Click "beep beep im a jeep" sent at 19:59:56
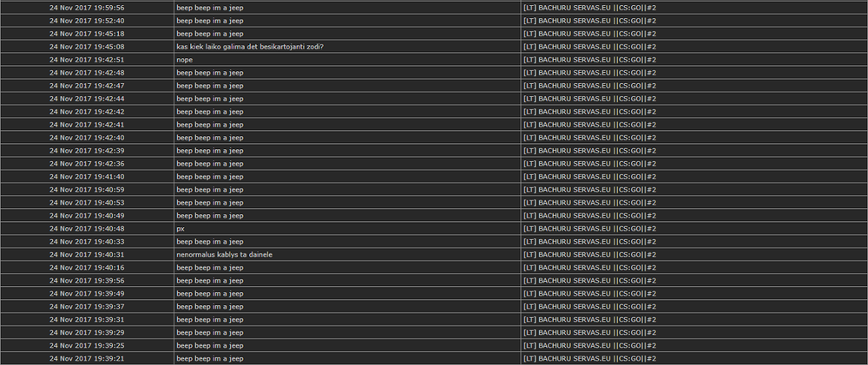Image resolution: width=868 pixels, height=365 pixels. pyautogui.click(x=210, y=8)
